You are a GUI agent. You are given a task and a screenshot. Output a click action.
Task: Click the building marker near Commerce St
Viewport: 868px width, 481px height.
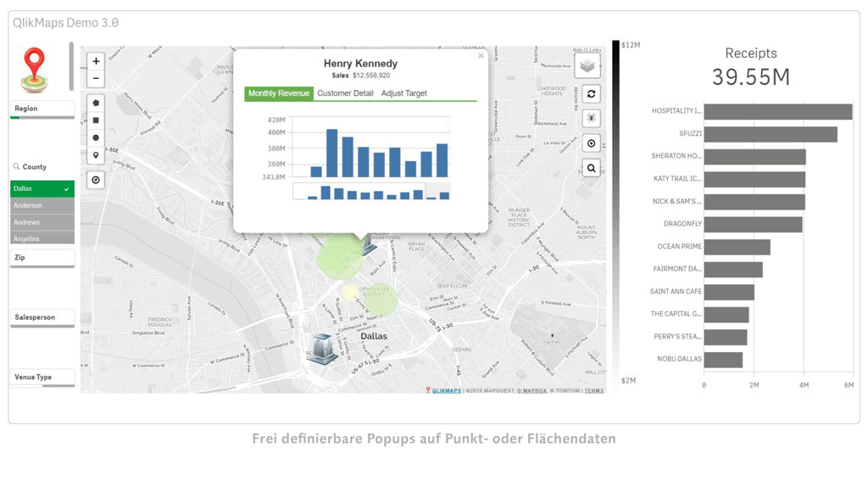tap(322, 349)
